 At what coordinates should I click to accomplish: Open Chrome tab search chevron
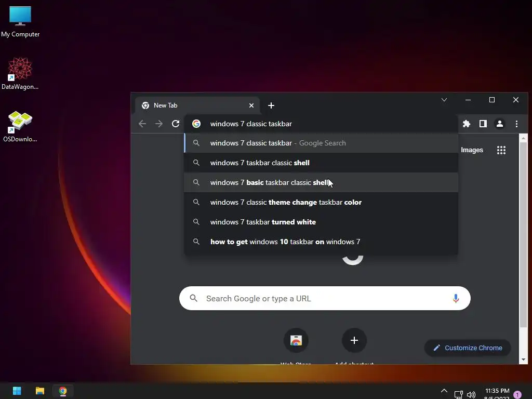pyautogui.click(x=444, y=100)
